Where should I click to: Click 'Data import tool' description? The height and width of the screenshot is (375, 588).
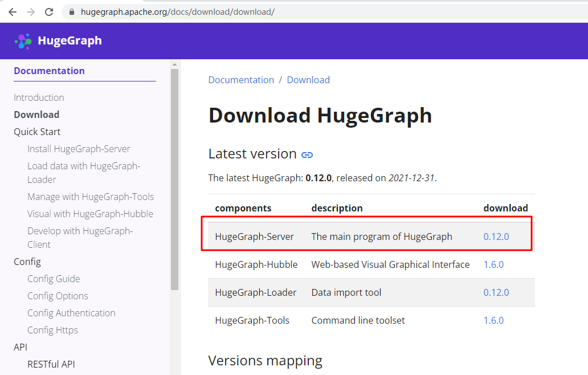(346, 292)
